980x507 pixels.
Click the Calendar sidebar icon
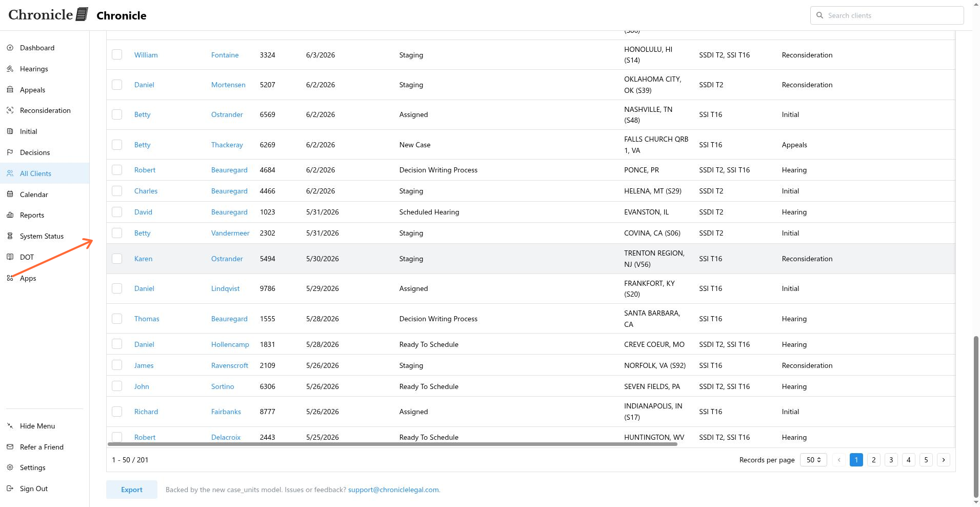pos(10,194)
